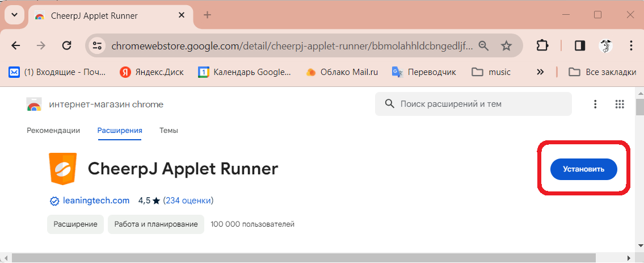The height and width of the screenshot is (263, 644).
Task: Open the Google apps grid icon
Action: point(620,104)
